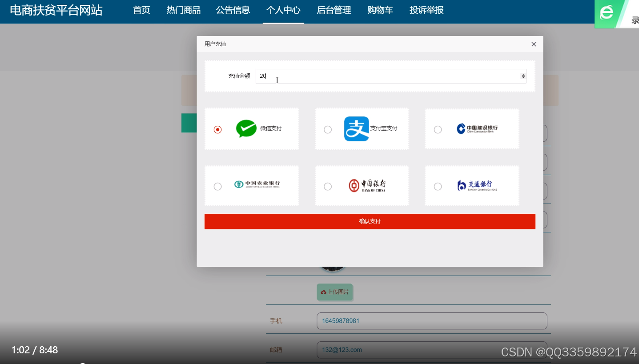Close the 用户充值 dialog

click(534, 44)
